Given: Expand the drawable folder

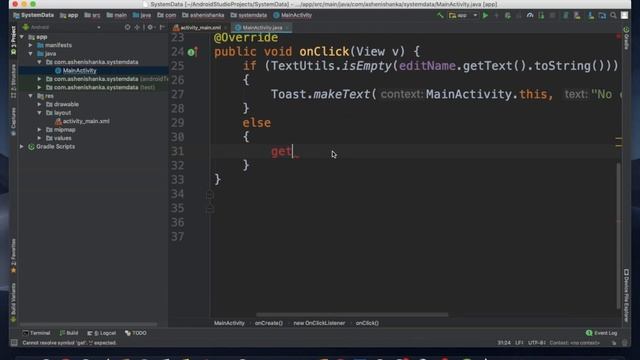Looking at the screenshot, I should 40,104.
